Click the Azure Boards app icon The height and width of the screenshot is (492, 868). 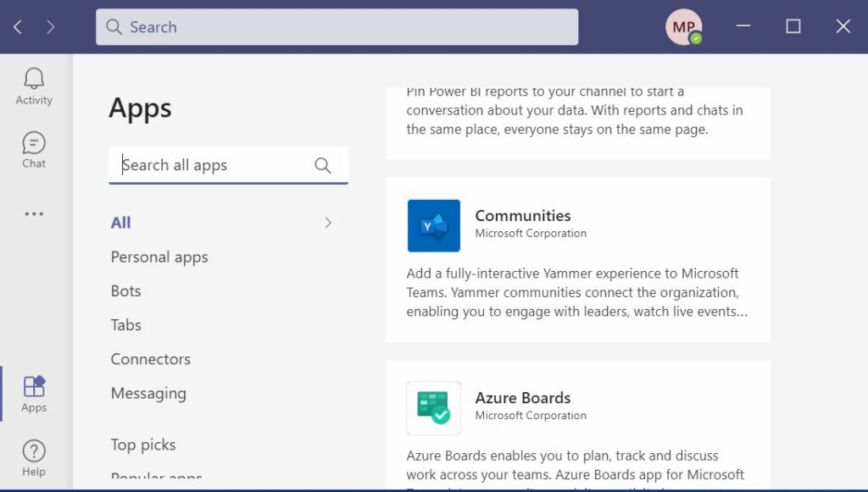433,408
